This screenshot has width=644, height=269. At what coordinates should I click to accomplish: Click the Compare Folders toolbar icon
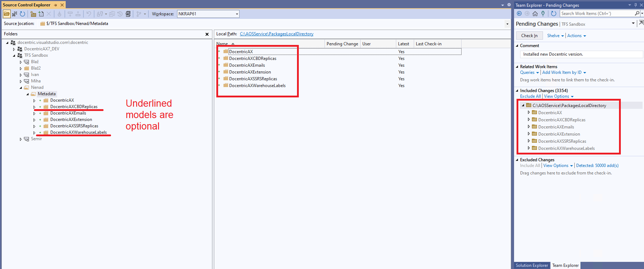112,14
